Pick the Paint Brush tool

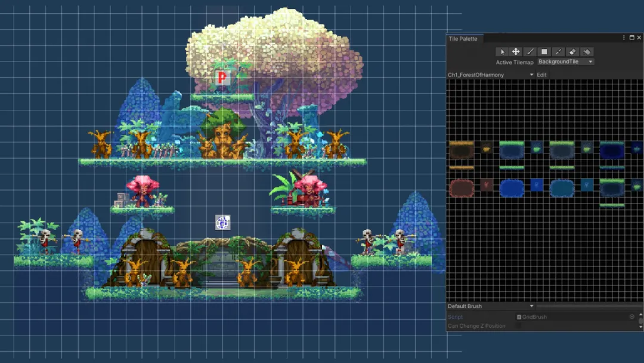click(530, 51)
